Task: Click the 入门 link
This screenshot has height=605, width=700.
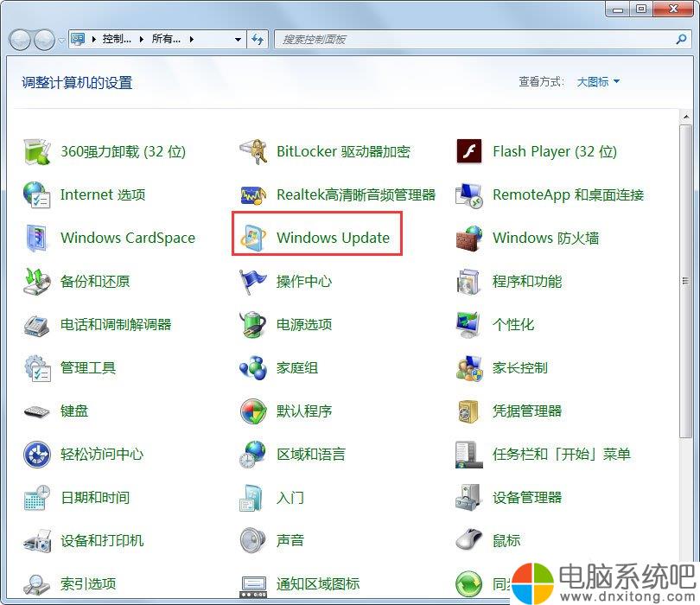Action: pyautogui.click(x=290, y=497)
